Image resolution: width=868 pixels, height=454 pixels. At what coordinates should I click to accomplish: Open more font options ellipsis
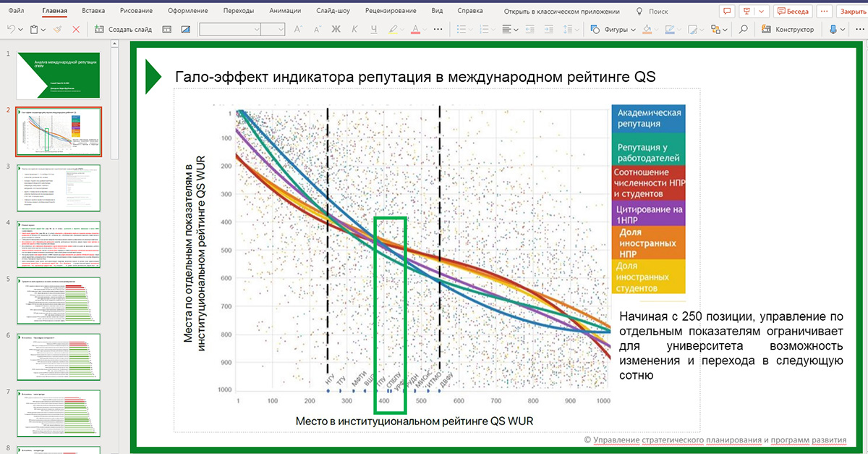[x=438, y=30]
